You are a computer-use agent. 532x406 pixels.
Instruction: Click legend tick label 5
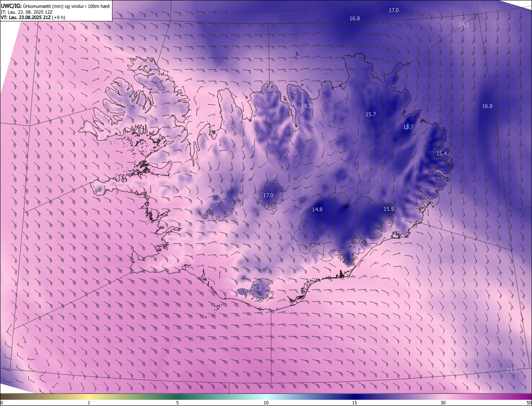pos(177,403)
